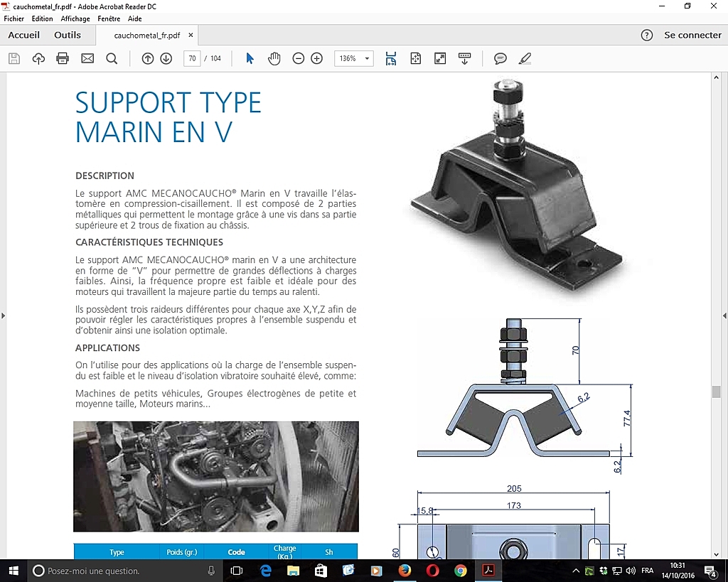Screen dimensions: 728x582
Task: Open the Fichier menu
Action: (x=14, y=18)
